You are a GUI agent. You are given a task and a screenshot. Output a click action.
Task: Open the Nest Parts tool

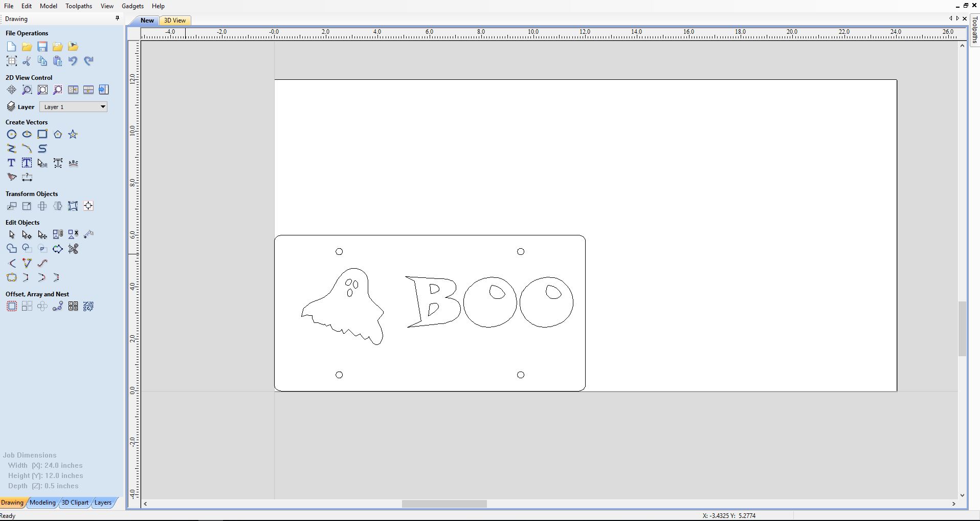pos(88,306)
